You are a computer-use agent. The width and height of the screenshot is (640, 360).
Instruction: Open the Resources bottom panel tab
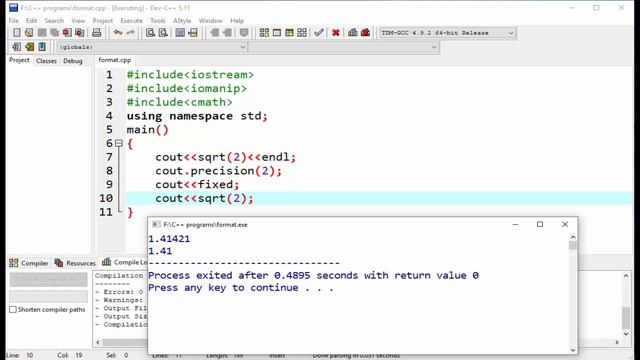pyautogui.click(x=75, y=263)
